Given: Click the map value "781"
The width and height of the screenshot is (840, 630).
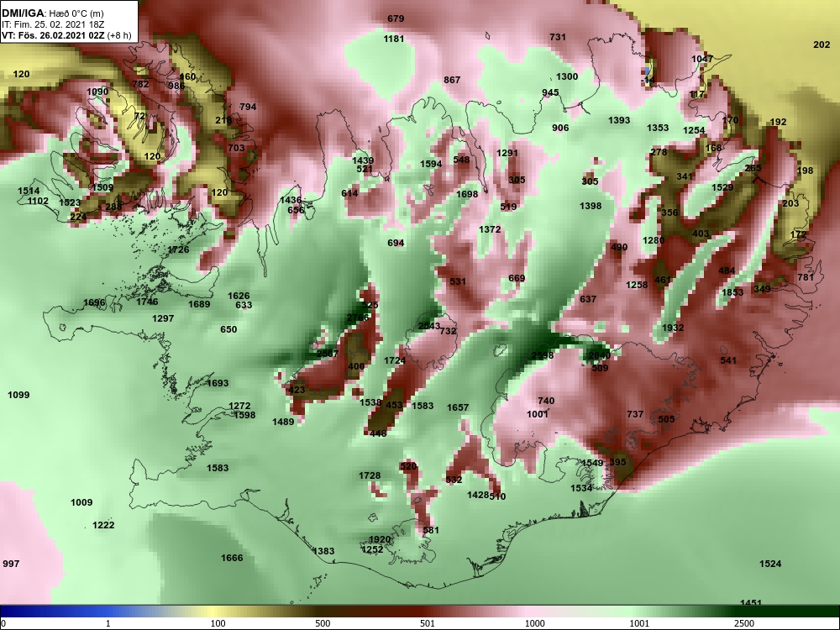Looking at the screenshot, I should [x=806, y=277].
